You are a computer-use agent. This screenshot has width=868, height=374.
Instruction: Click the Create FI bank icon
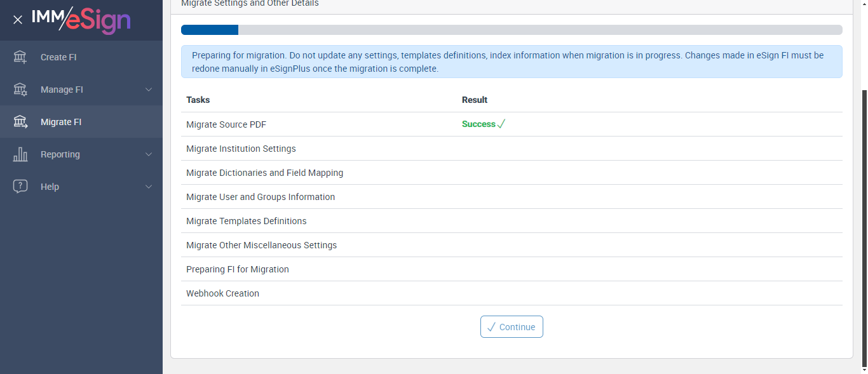click(20, 57)
